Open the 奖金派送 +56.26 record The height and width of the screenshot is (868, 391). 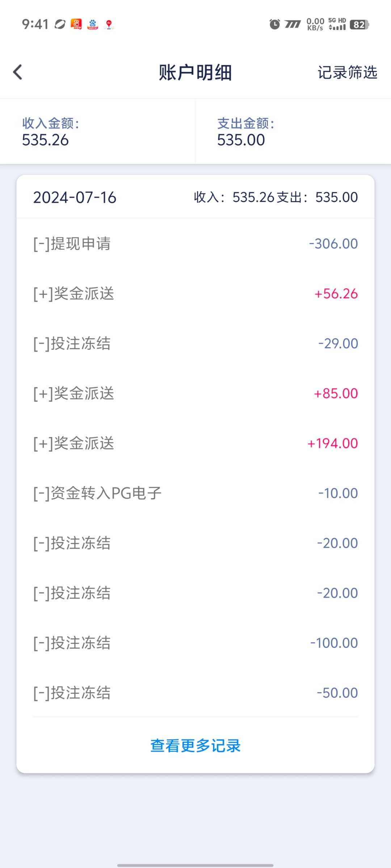tap(195, 293)
